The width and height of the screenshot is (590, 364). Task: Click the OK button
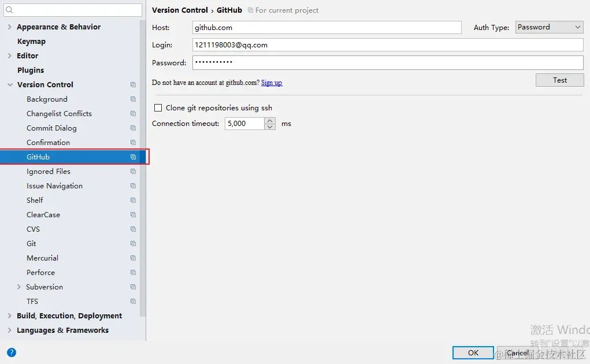pos(473,352)
